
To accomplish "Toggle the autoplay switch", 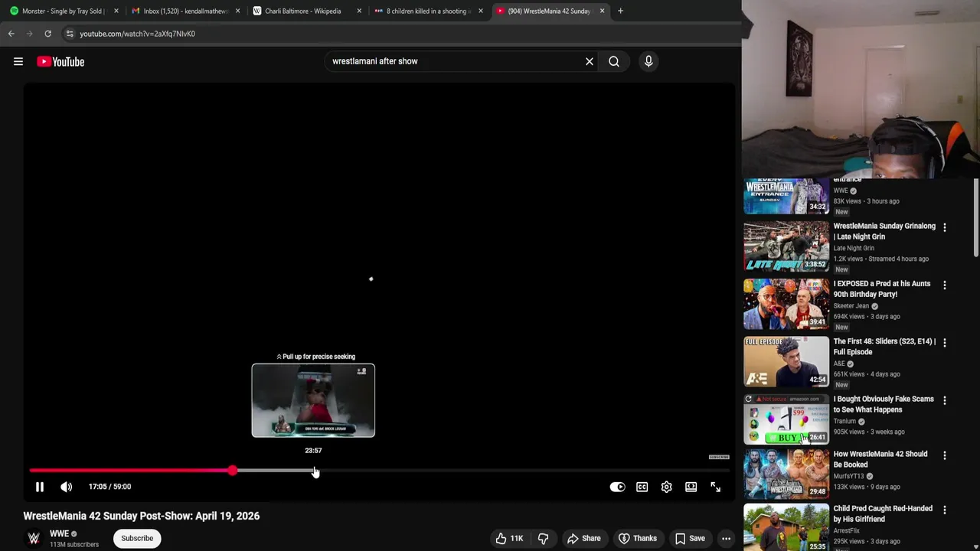I will (617, 487).
